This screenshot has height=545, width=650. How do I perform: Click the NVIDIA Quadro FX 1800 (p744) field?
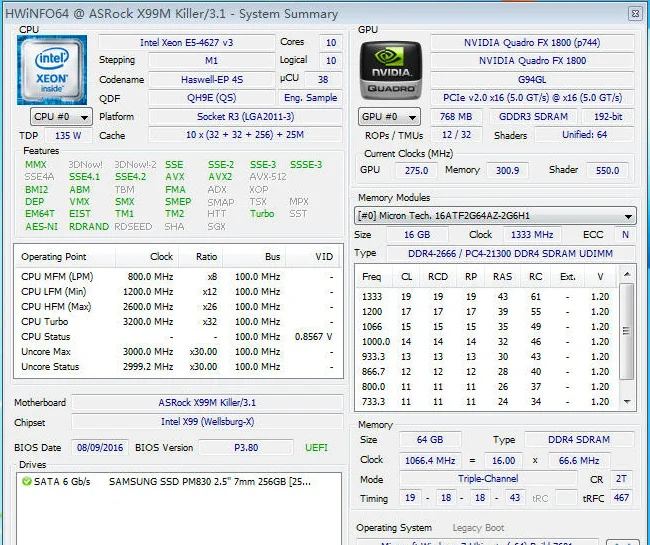pos(532,43)
